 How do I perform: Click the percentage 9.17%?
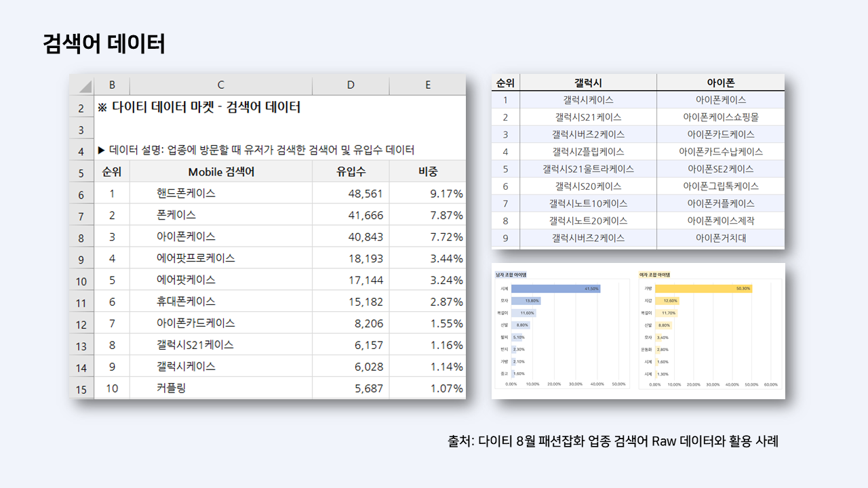click(447, 194)
